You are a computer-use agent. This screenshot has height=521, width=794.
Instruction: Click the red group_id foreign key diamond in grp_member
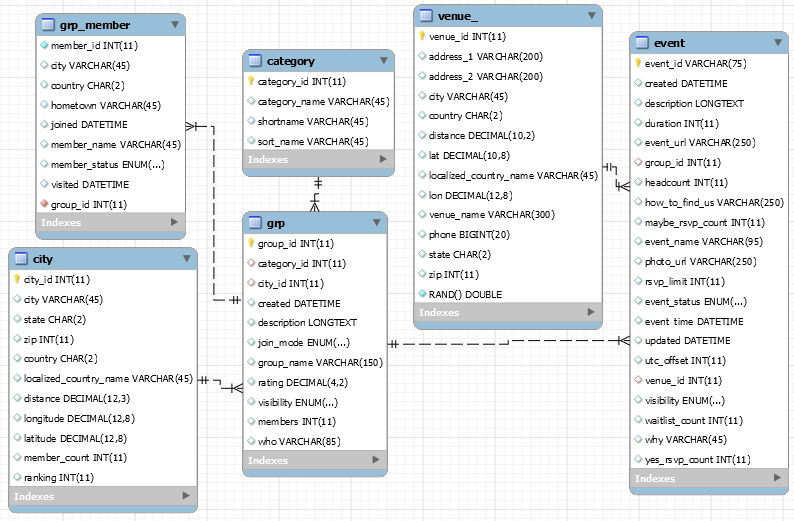click(44, 204)
